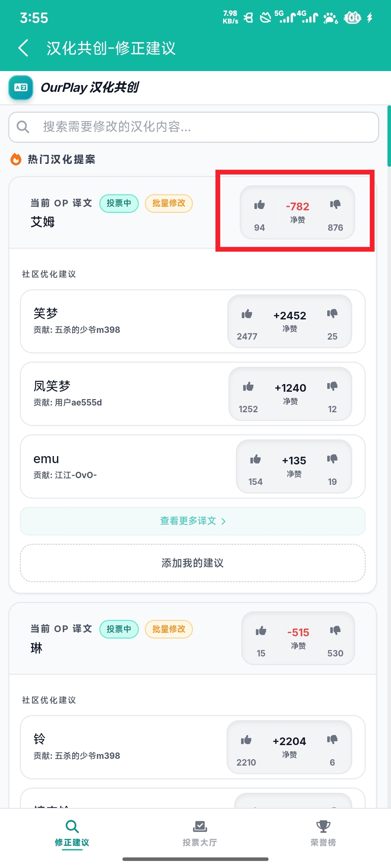
Task: Upvote the emu suggestion
Action: (x=255, y=459)
